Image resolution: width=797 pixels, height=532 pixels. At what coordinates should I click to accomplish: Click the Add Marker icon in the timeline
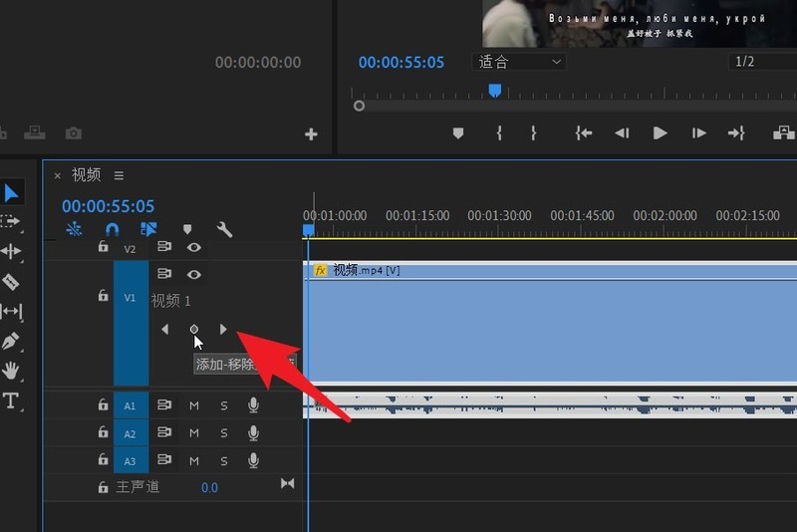click(x=186, y=229)
